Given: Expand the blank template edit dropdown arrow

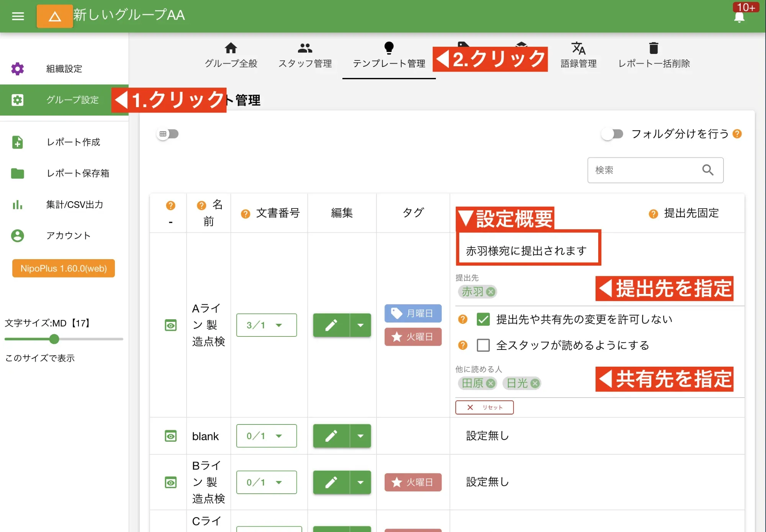Looking at the screenshot, I should click(360, 436).
